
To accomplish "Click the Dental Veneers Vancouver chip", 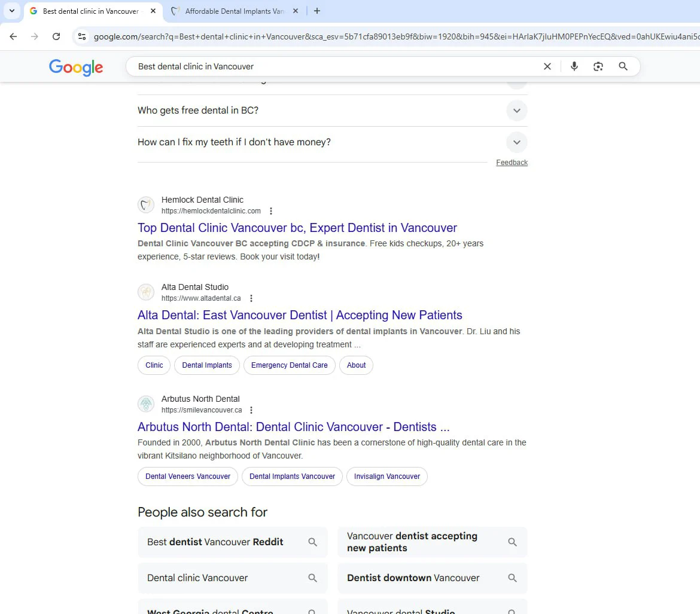I will pos(188,476).
